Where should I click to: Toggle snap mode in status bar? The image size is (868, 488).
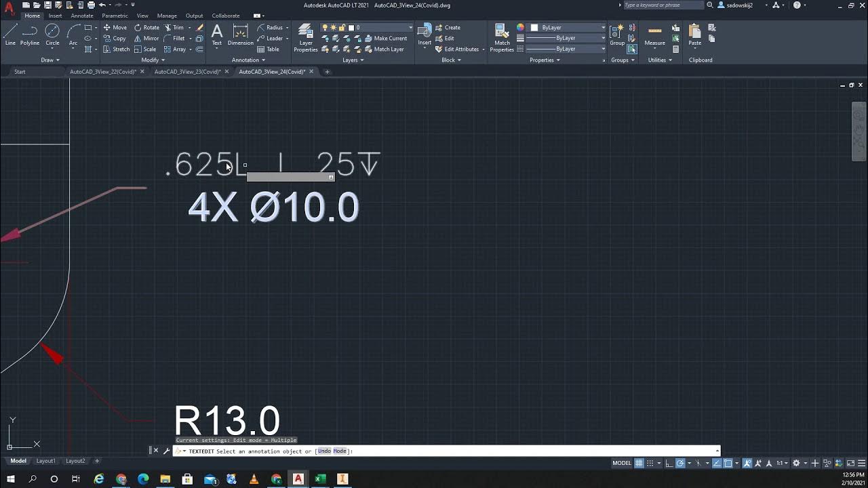(x=650, y=464)
